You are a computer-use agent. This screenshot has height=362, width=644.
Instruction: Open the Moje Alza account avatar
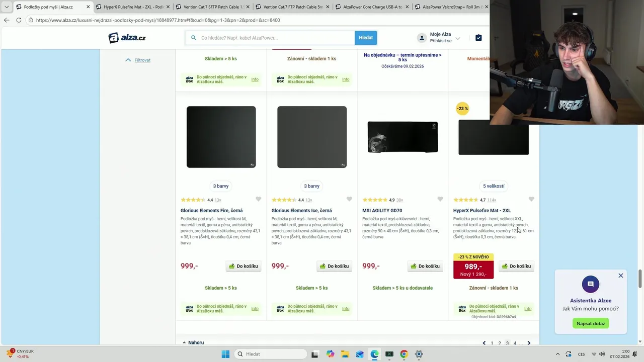(x=422, y=38)
